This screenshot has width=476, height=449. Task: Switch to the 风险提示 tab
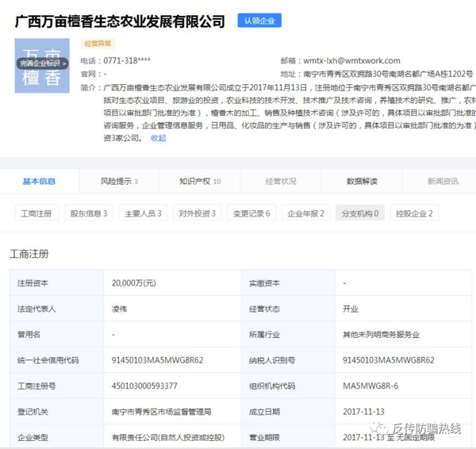point(119,181)
